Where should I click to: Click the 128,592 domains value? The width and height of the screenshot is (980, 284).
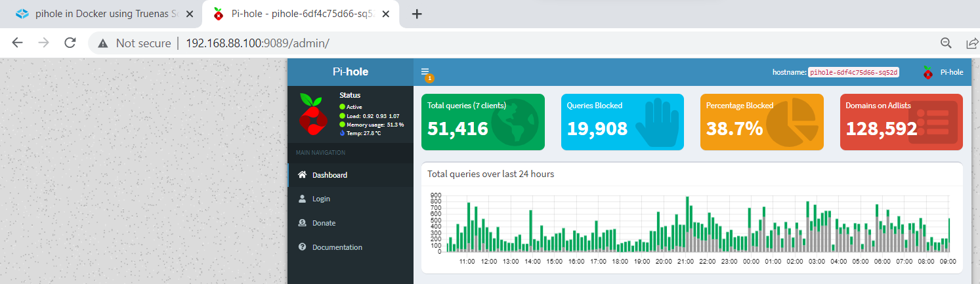click(x=882, y=129)
